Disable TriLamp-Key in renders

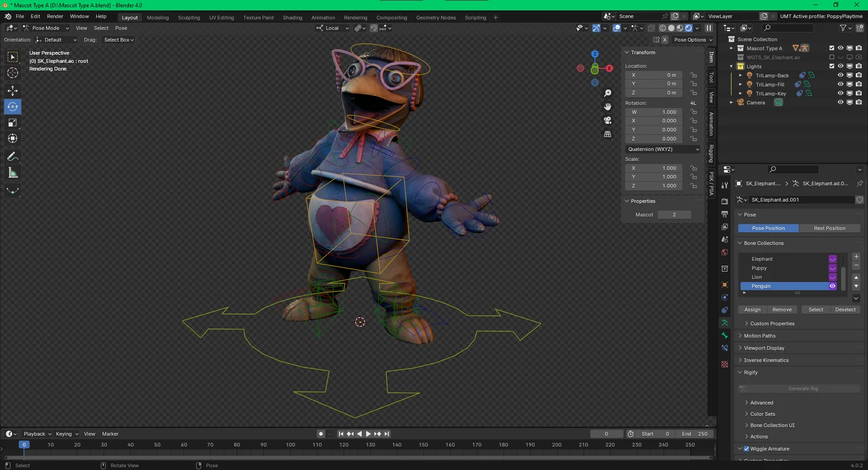pyautogui.click(x=859, y=93)
